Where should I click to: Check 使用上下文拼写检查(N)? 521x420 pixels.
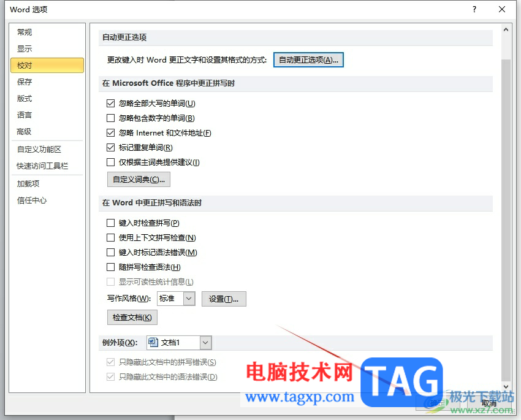[x=111, y=237]
